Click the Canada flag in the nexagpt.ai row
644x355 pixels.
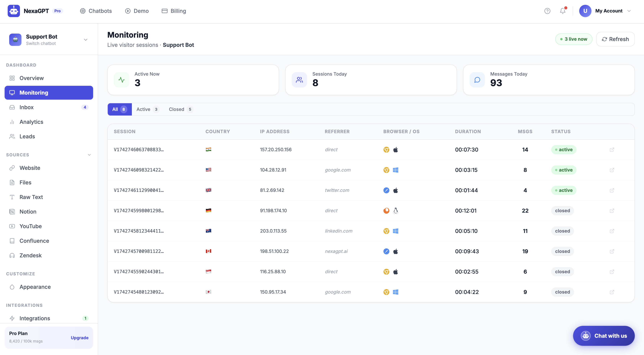pyautogui.click(x=209, y=251)
